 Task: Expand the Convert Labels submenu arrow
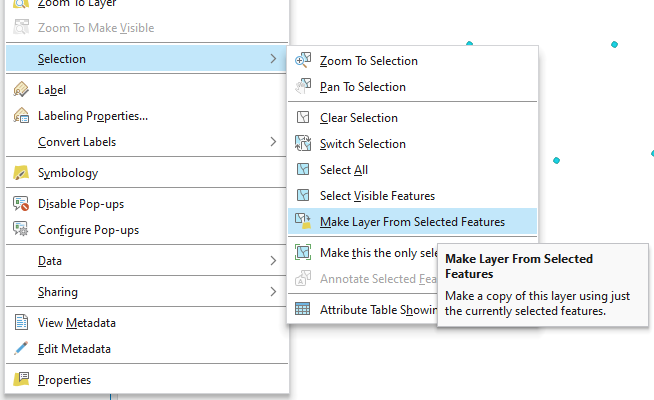click(x=273, y=142)
